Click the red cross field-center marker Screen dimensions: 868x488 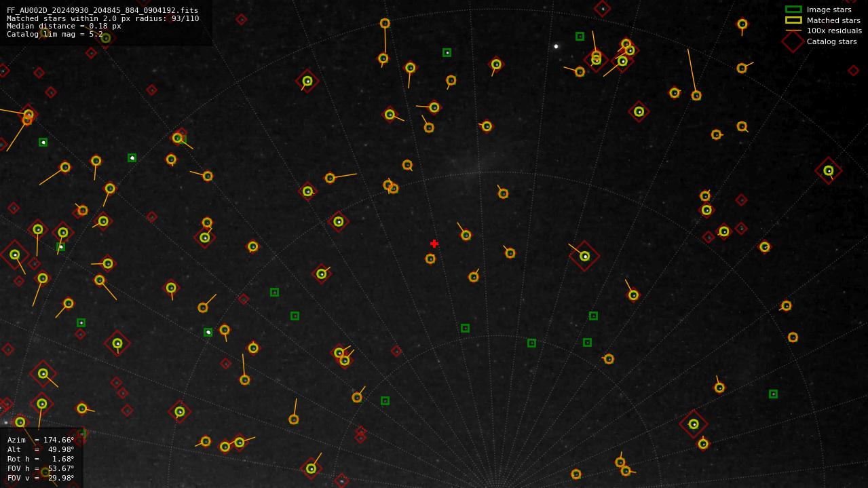point(434,244)
